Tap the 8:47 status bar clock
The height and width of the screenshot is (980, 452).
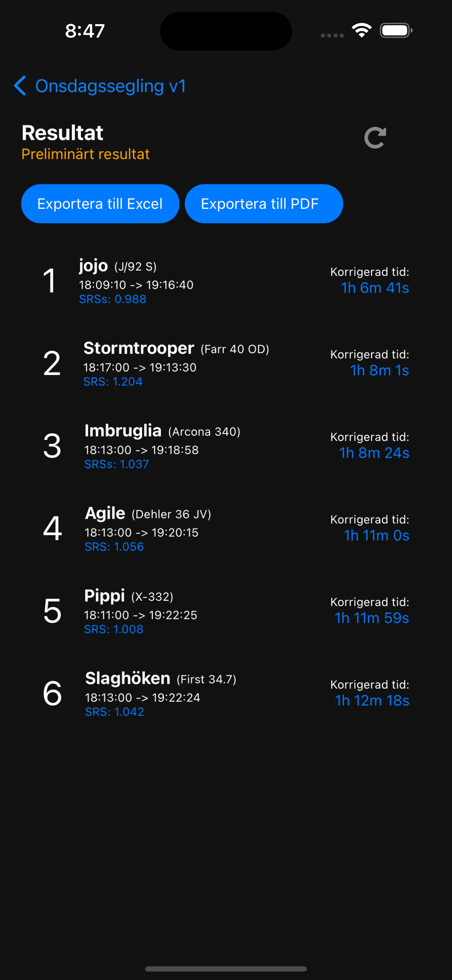(85, 31)
